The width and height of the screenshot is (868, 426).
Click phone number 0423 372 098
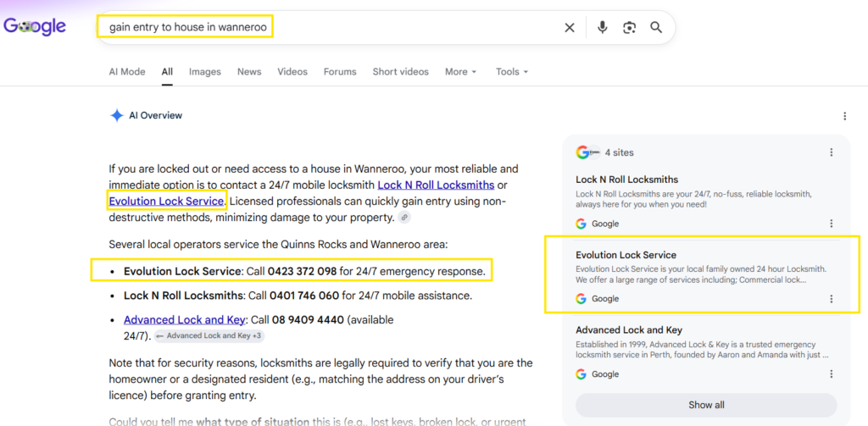(303, 272)
